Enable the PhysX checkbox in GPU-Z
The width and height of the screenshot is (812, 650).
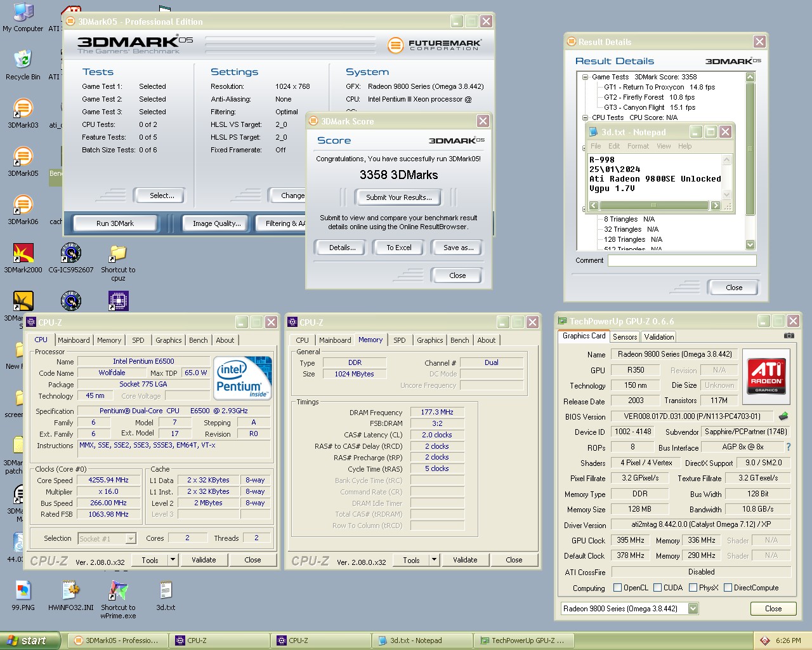pyautogui.click(x=693, y=588)
